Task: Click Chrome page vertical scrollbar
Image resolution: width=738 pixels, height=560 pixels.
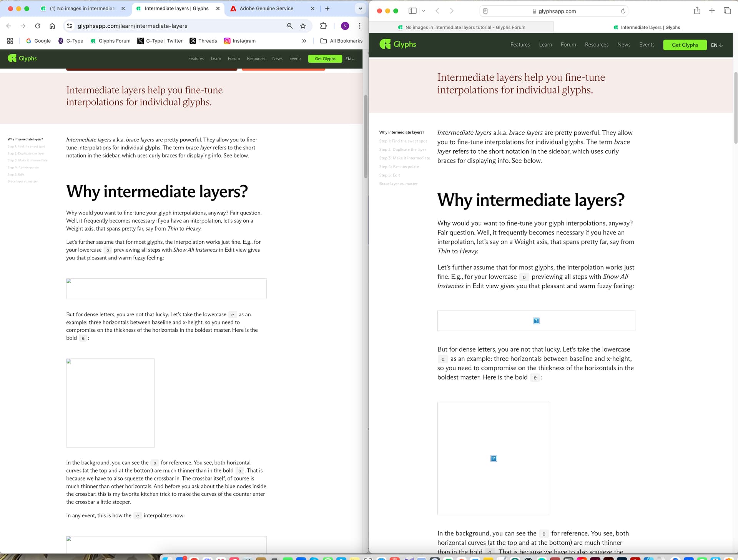Action: (366, 136)
